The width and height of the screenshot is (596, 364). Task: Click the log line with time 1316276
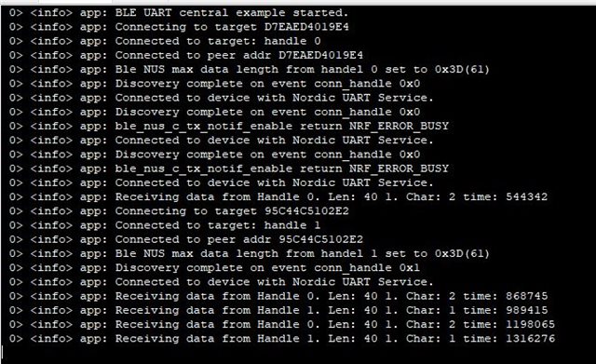(281, 339)
